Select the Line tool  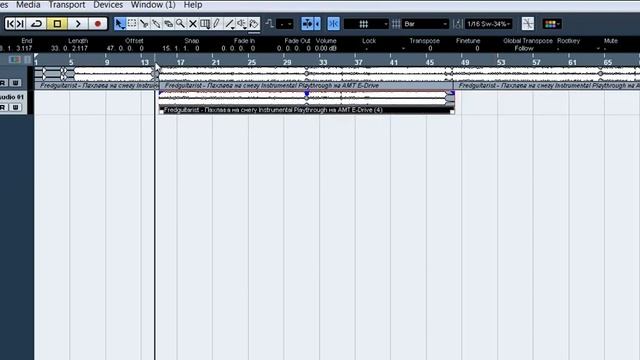(230, 24)
